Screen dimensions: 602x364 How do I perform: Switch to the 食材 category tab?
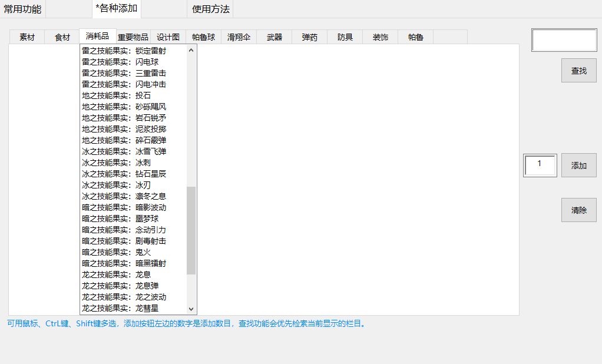pos(62,37)
